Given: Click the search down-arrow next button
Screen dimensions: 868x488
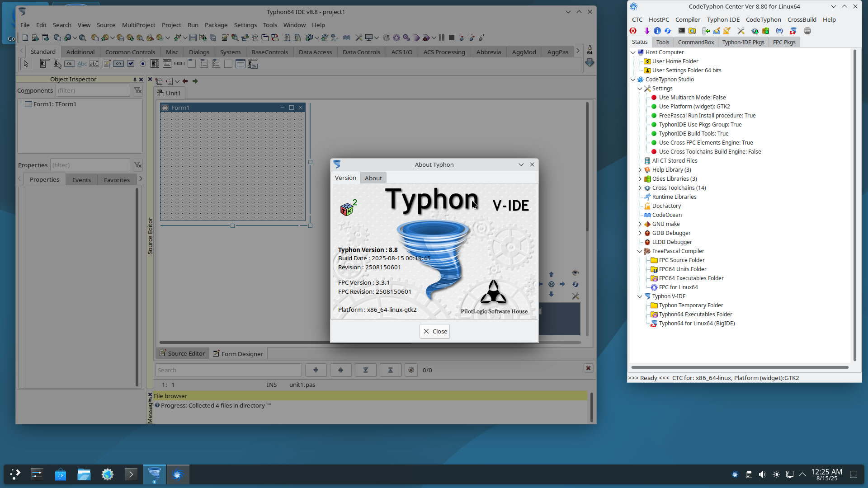Looking at the screenshot, I should 316,370.
